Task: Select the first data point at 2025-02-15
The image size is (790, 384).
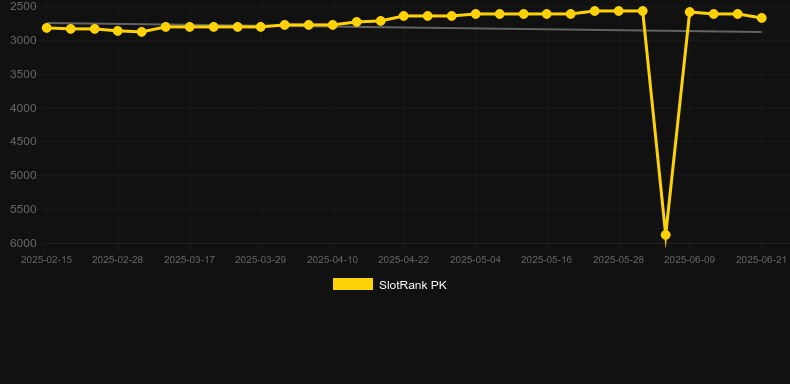Action: 47,28
